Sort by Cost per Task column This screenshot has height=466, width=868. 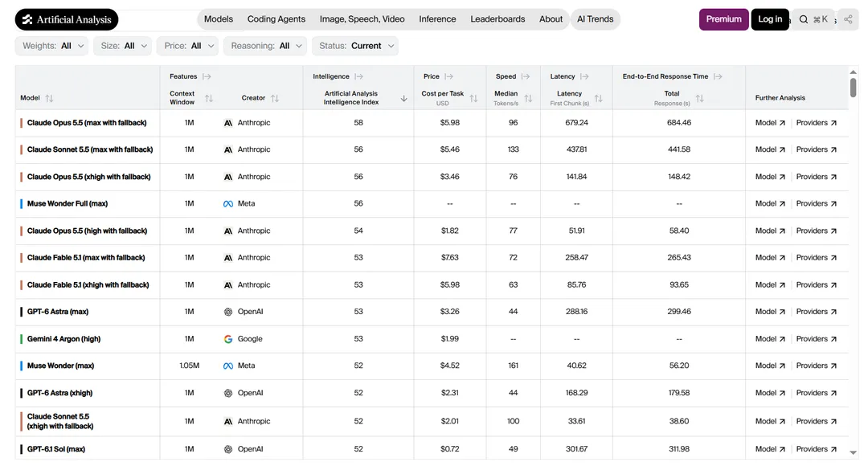point(473,99)
